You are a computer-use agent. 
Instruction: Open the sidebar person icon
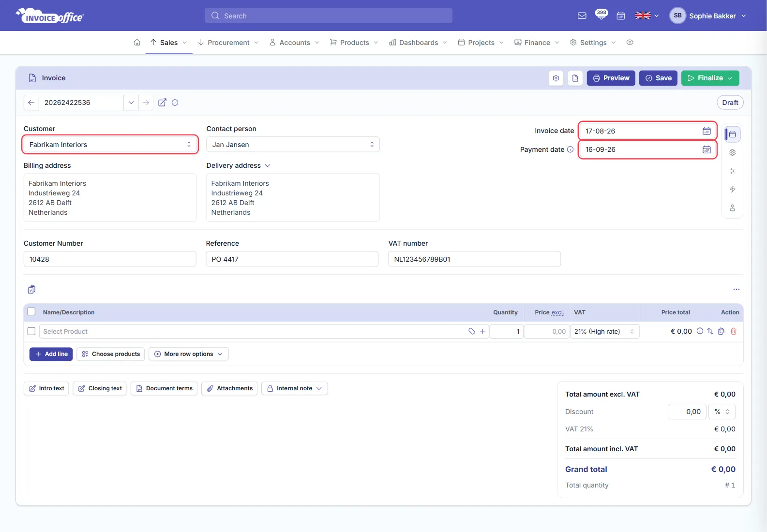coord(733,207)
